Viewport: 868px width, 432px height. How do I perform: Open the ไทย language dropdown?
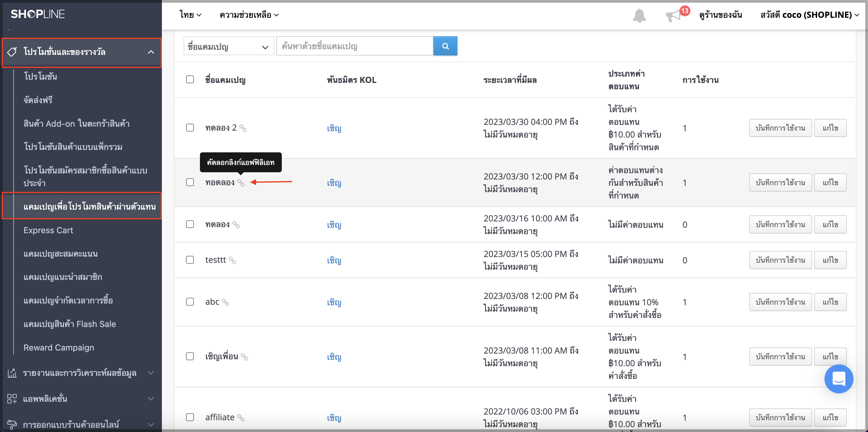(190, 15)
